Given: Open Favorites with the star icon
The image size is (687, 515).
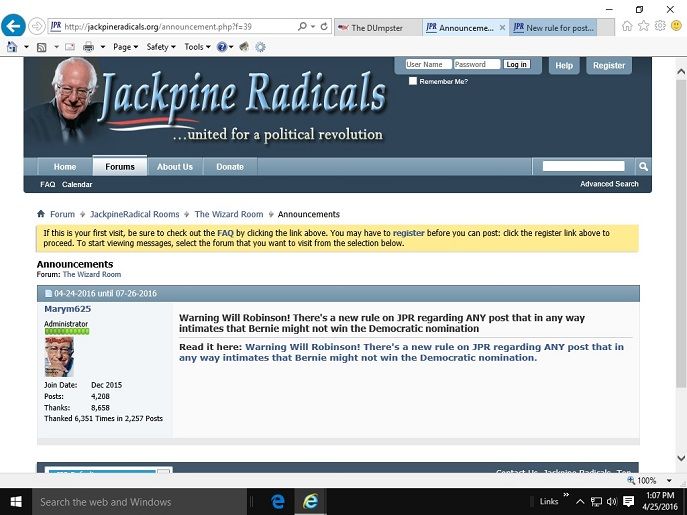Looking at the screenshot, I should (643, 26).
